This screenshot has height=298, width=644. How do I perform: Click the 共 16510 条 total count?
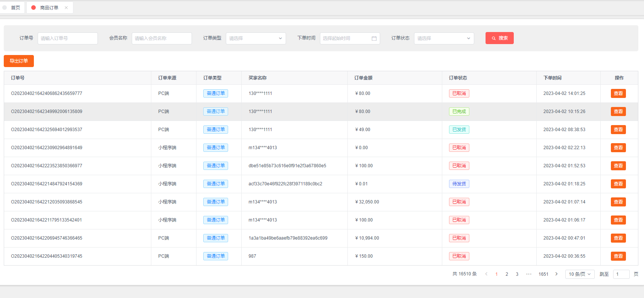(464, 274)
